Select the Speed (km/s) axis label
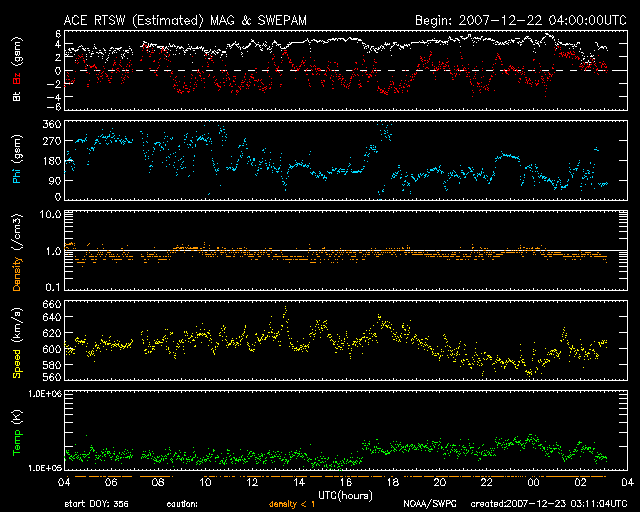The width and height of the screenshot is (640, 512). pos(17,341)
